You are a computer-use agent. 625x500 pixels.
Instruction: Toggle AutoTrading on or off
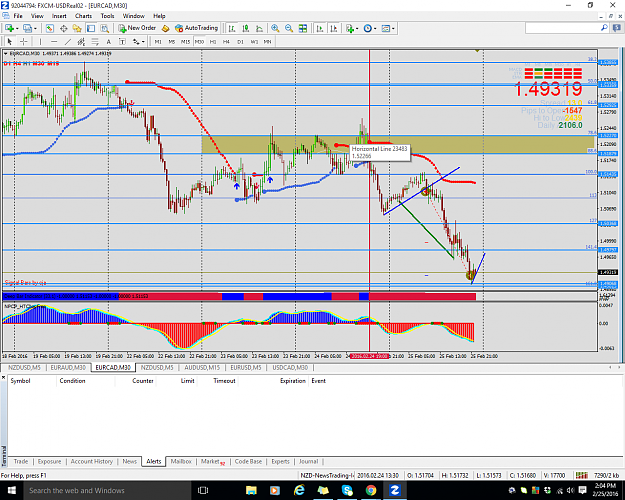click(197, 28)
